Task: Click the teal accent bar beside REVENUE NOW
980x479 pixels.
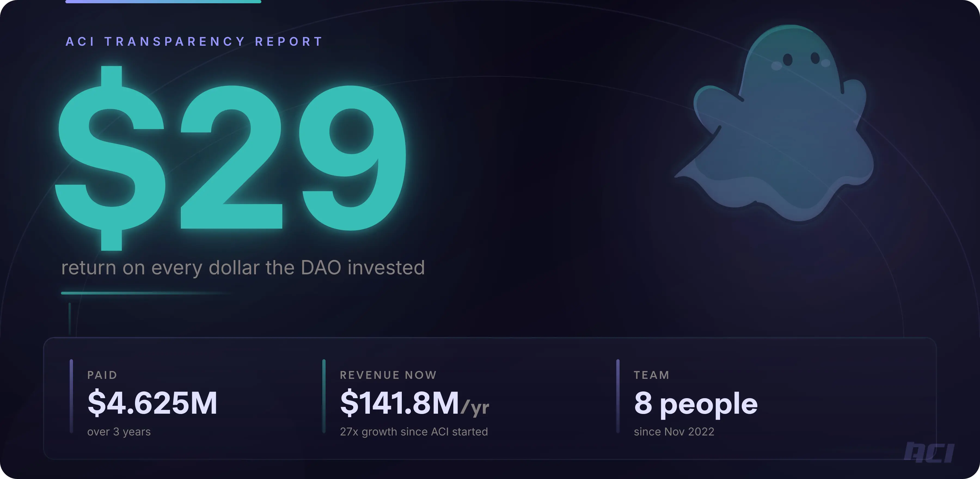Action: [324, 396]
